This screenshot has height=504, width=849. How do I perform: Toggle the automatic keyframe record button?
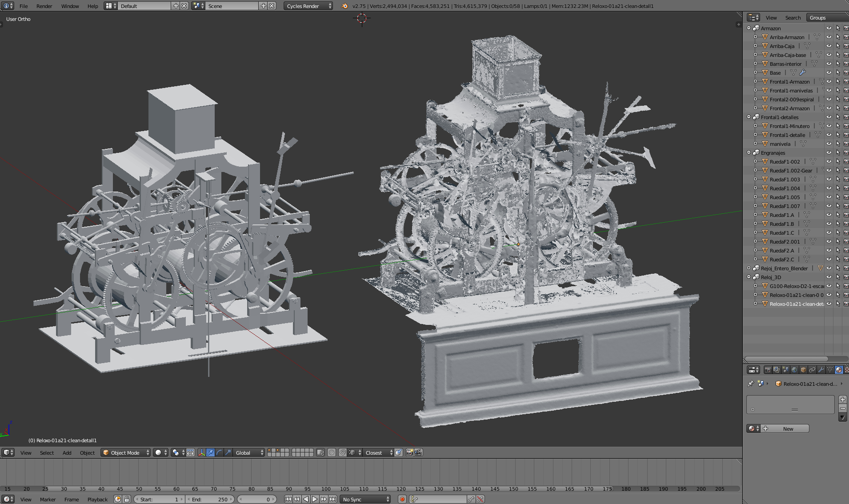pos(402,499)
